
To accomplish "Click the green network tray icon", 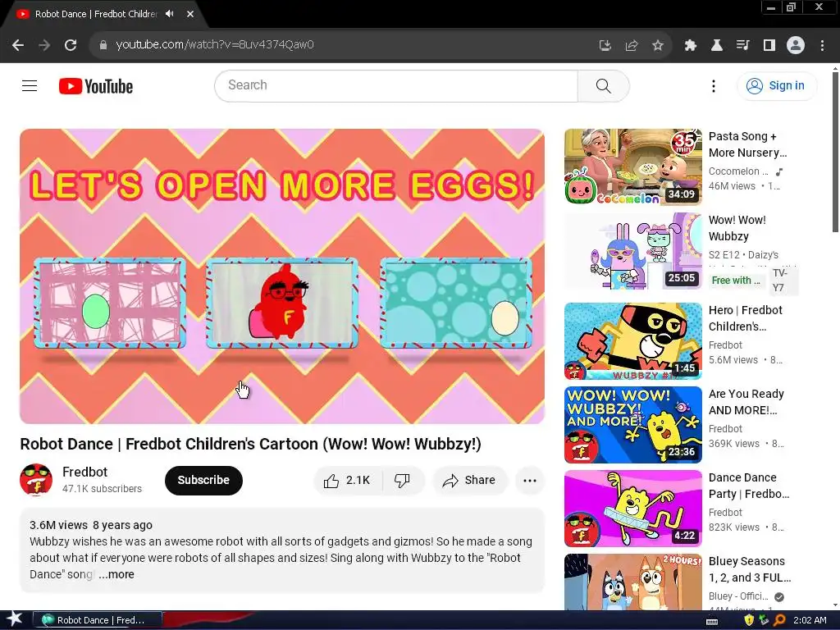I will pos(764,620).
